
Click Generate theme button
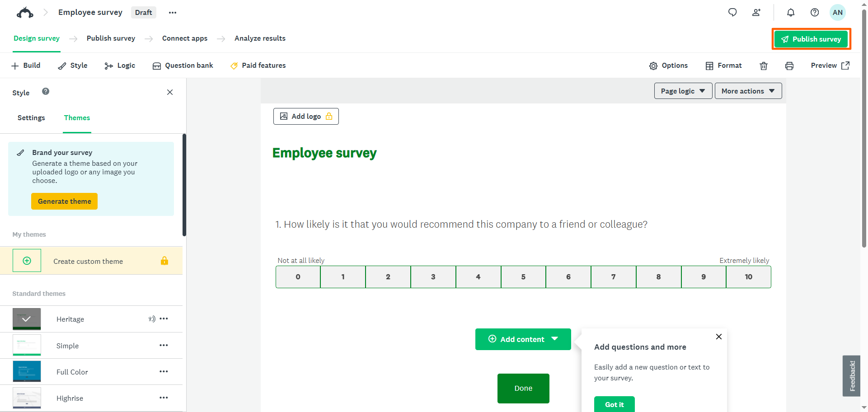pos(64,201)
